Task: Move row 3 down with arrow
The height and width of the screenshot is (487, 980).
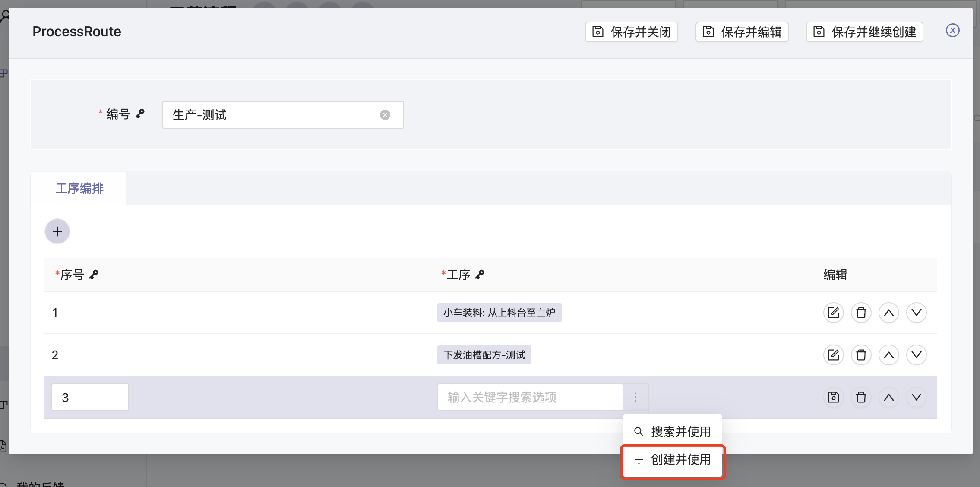Action: click(x=916, y=397)
